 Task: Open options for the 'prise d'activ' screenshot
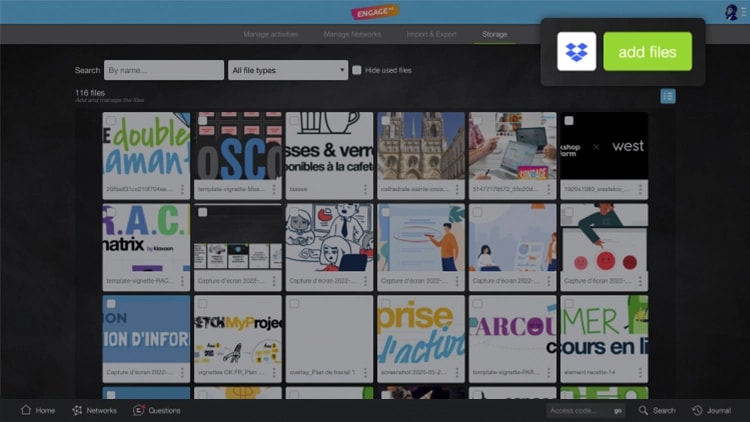tap(457, 372)
